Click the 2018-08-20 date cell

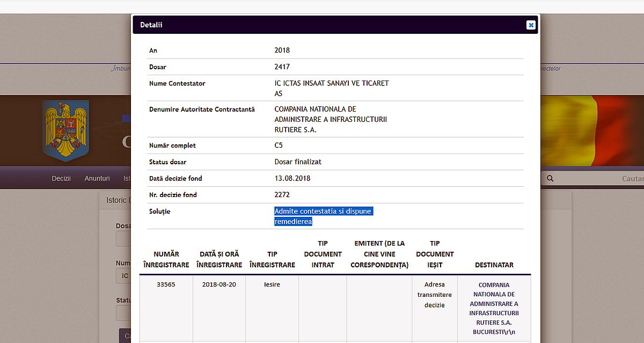point(219,284)
